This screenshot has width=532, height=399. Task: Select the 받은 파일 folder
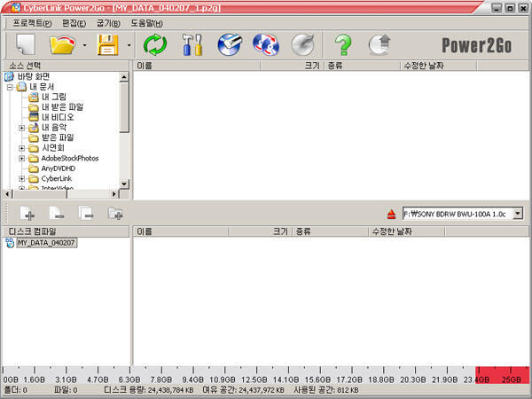tap(58, 137)
